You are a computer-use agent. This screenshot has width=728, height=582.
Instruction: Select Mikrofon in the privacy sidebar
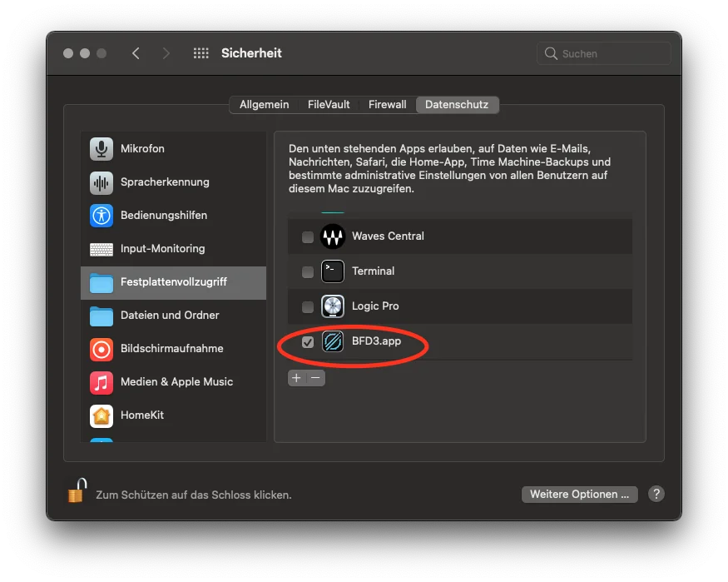[x=173, y=149]
